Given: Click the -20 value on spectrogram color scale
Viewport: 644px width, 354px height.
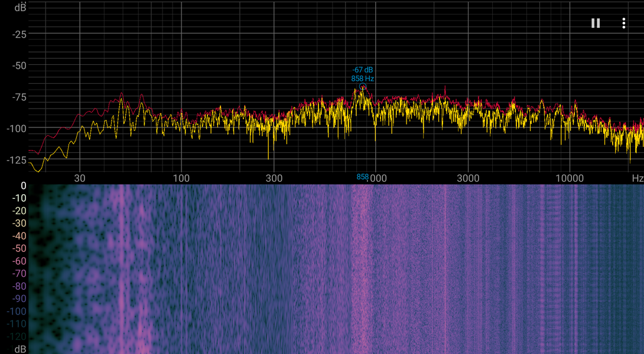Looking at the screenshot, I should (x=19, y=211).
